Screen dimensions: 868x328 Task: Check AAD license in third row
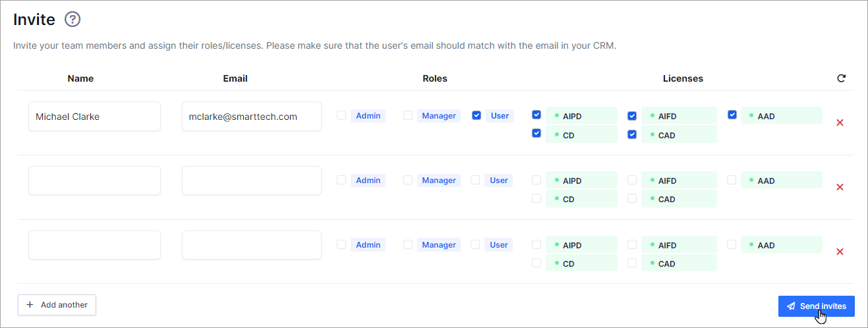(732, 244)
